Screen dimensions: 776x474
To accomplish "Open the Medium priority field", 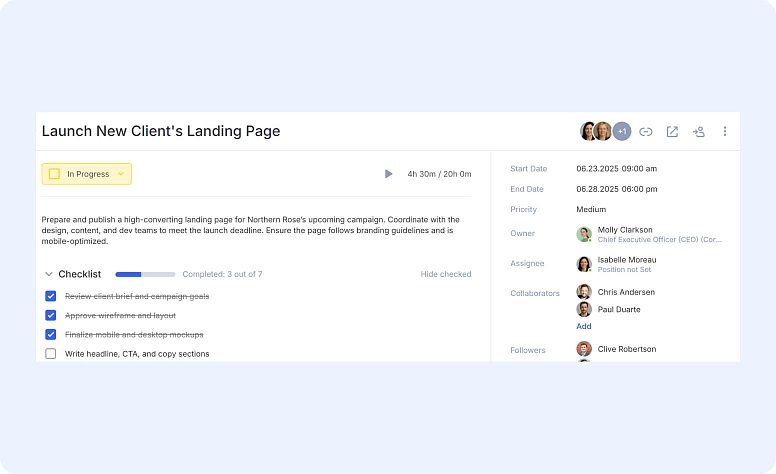I will click(x=591, y=210).
